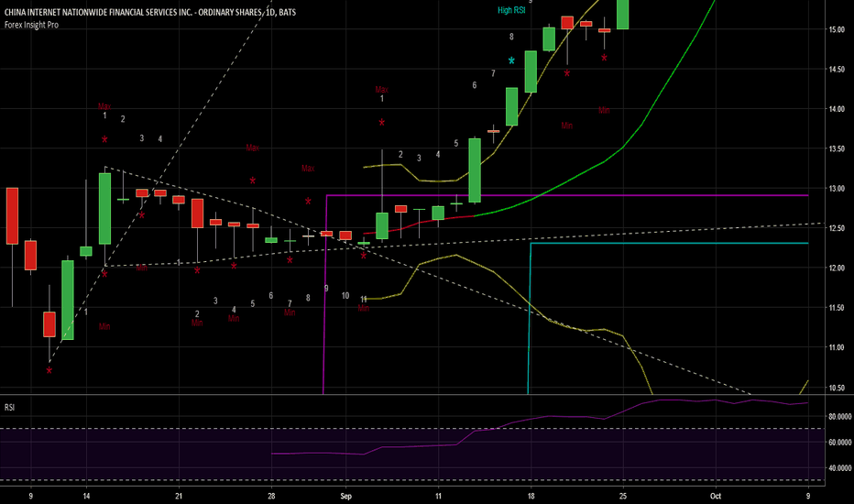The width and height of the screenshot is (854, 504).
Task: Select the Forex Insight Pro indicator label
Action: click(31, 25)
